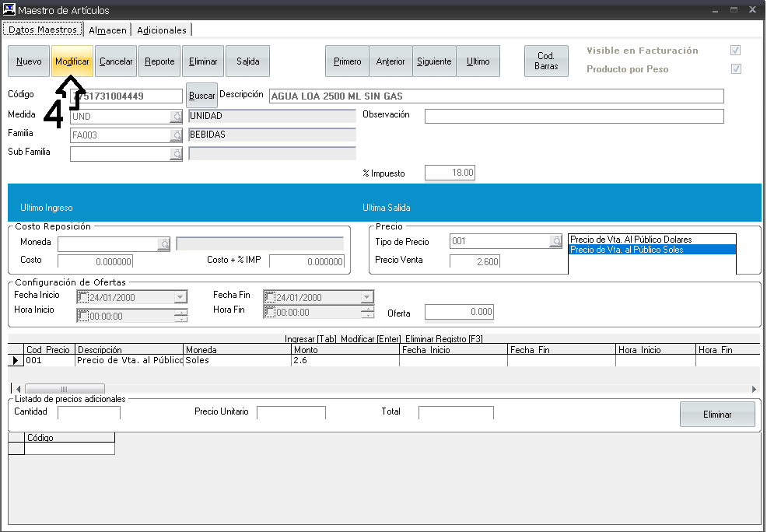Click the Observación input field
This screenshot has height=532, width=767.
click(574, 117)
